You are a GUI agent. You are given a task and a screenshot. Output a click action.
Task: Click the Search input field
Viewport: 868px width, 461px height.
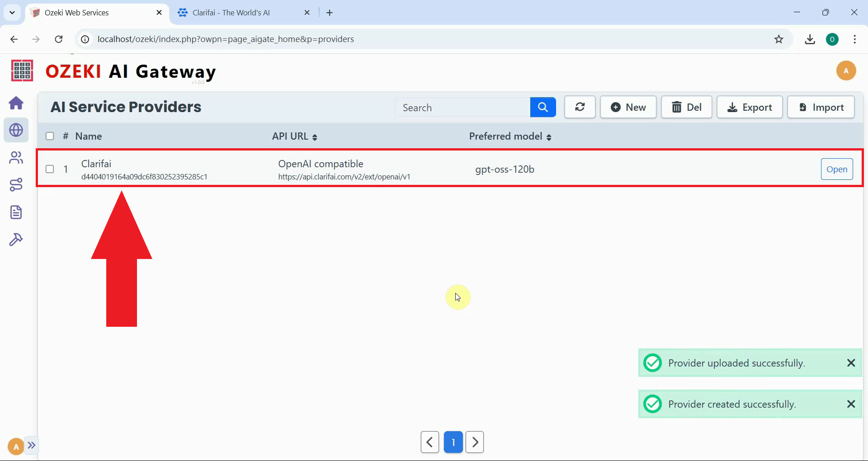pos(462,108)
